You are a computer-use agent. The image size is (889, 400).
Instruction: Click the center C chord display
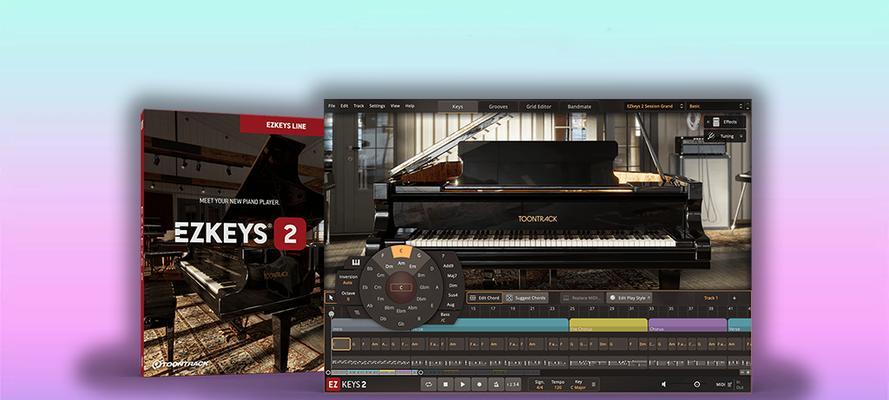tap(401, 287)
